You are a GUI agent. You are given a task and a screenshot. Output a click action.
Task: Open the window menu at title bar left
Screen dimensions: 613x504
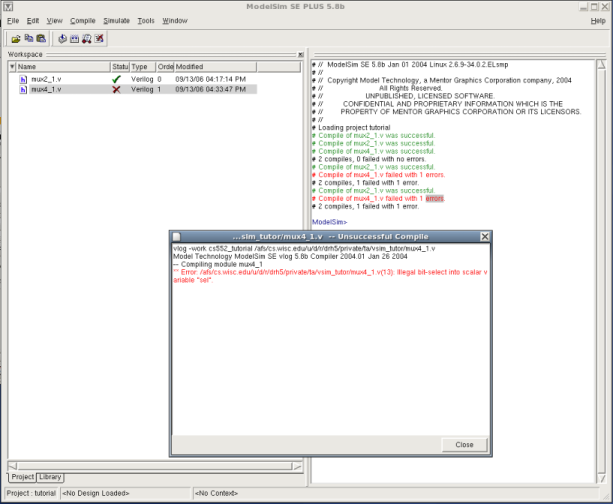9,7
